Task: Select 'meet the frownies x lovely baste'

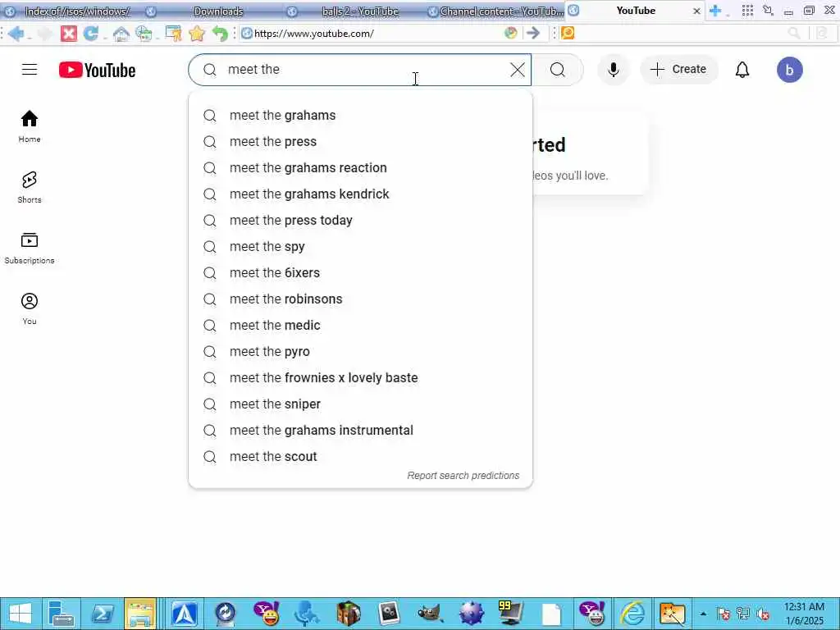Action: (x=361, y=377)
